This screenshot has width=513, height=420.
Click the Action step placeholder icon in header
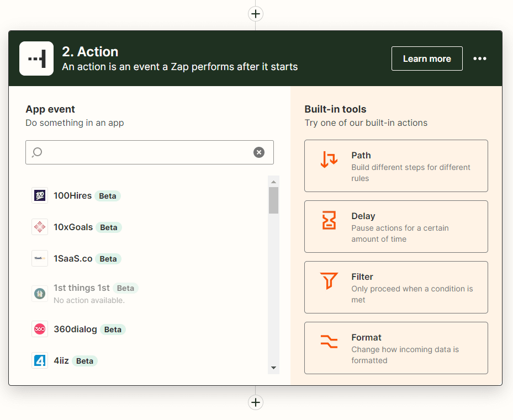[x=36, y=59]
